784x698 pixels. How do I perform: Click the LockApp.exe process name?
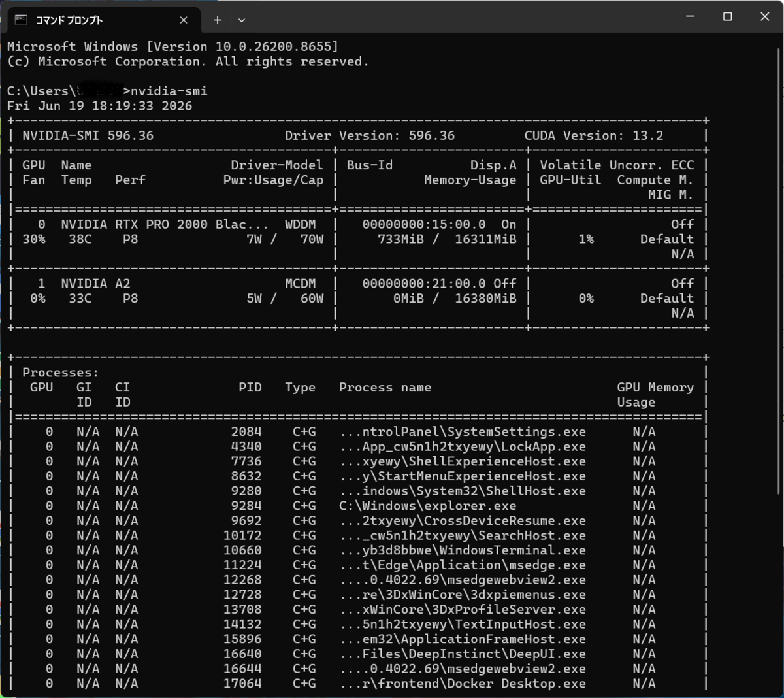463,447
